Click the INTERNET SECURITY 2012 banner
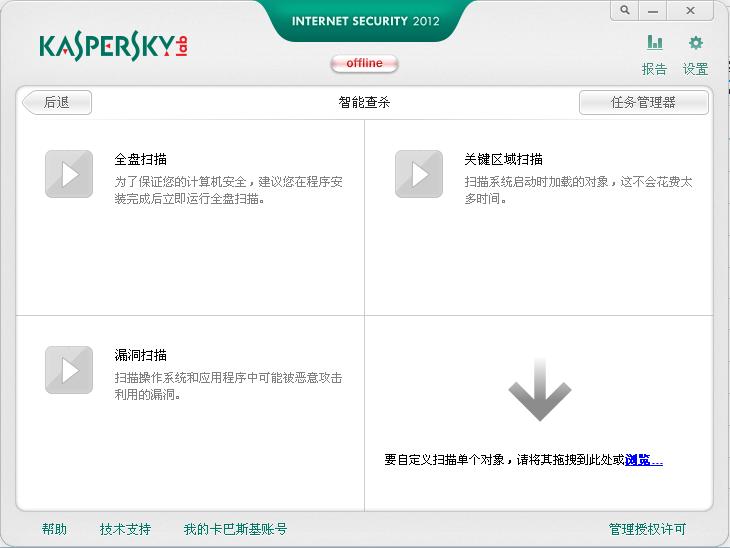730x548 pixels. pos(365,21)
